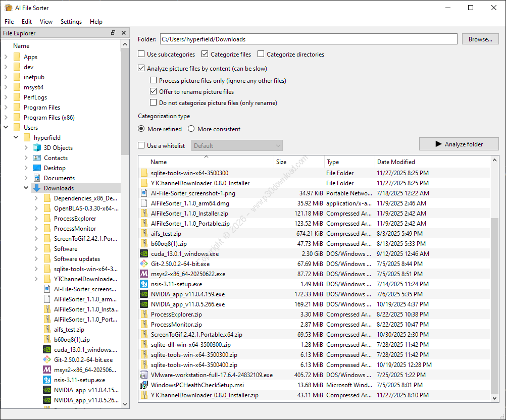Uncheck Offer to rename picture files
This screenshot has height=420, width=506.
point(154,92)
